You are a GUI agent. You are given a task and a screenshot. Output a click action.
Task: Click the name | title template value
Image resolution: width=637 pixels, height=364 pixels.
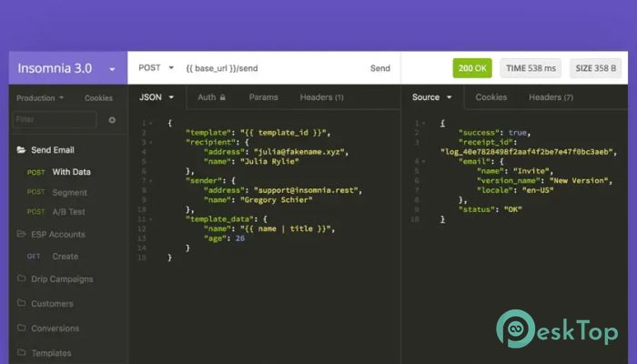point(286,228)
